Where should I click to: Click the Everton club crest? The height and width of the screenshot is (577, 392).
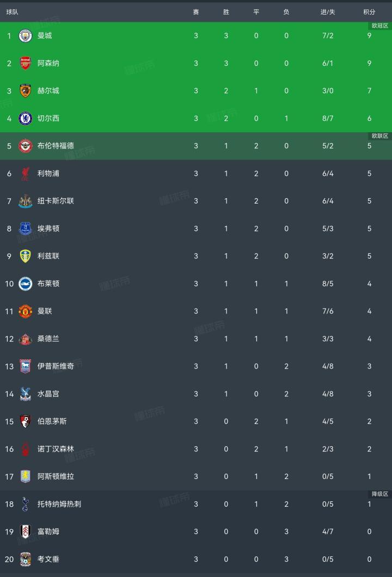coord(25,229)
